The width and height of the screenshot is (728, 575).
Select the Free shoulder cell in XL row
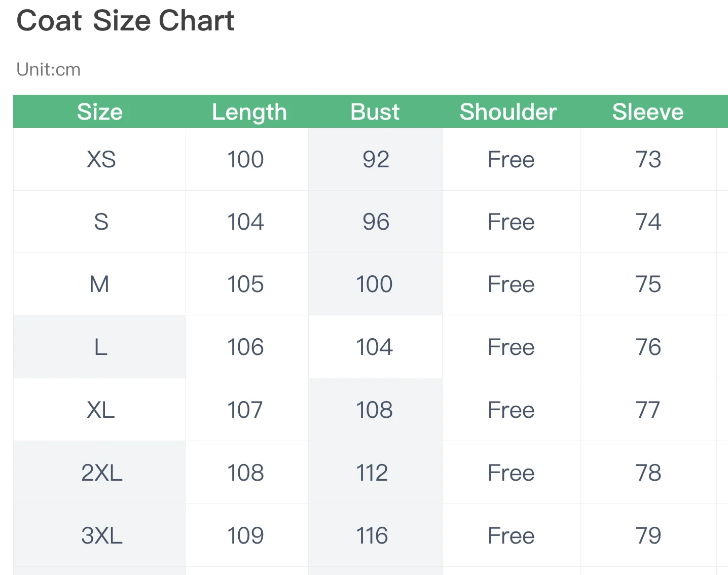point(511,410)
